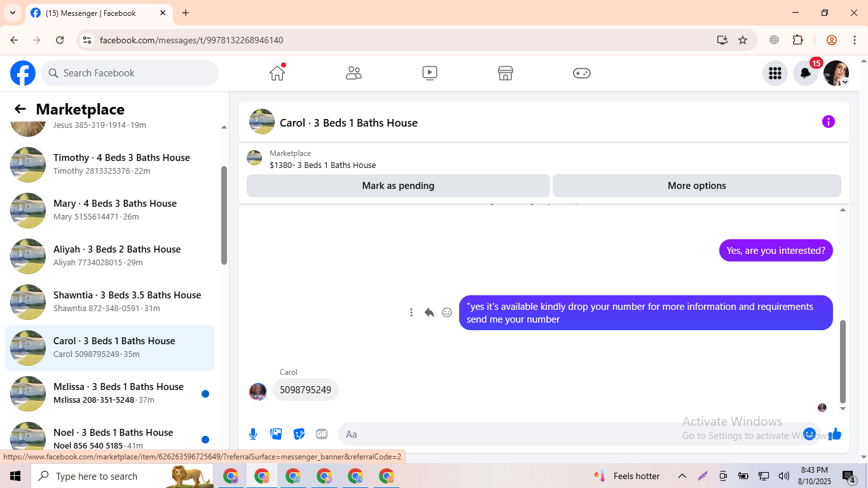Go back using the Marketplace arrow

[20, 109]
